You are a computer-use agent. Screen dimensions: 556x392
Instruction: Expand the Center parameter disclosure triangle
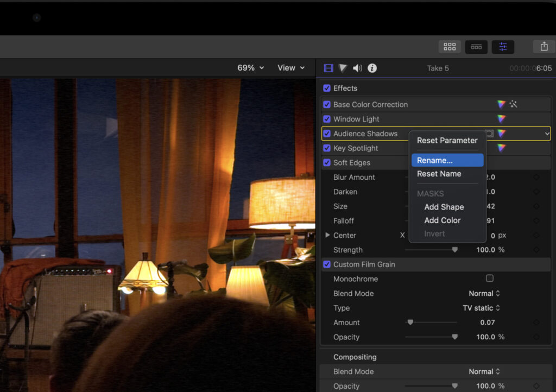pyautogui.click(x=327, y=235)
